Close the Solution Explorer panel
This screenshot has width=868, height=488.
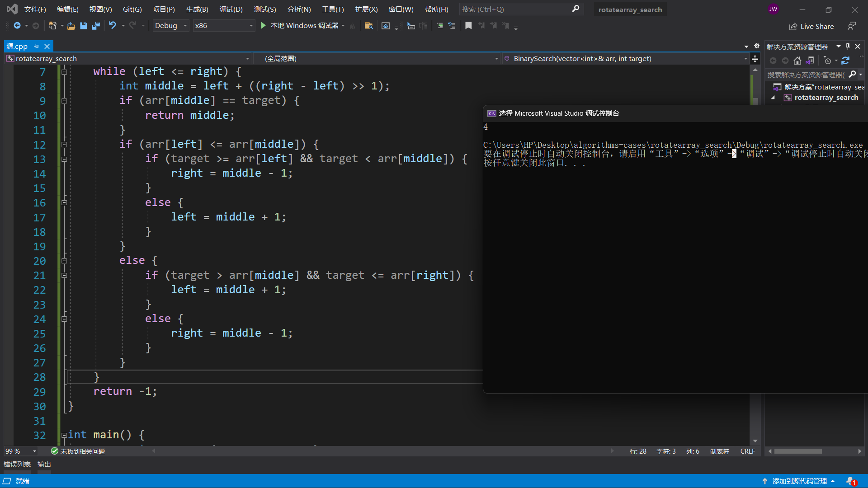click(x=858, y=46)
